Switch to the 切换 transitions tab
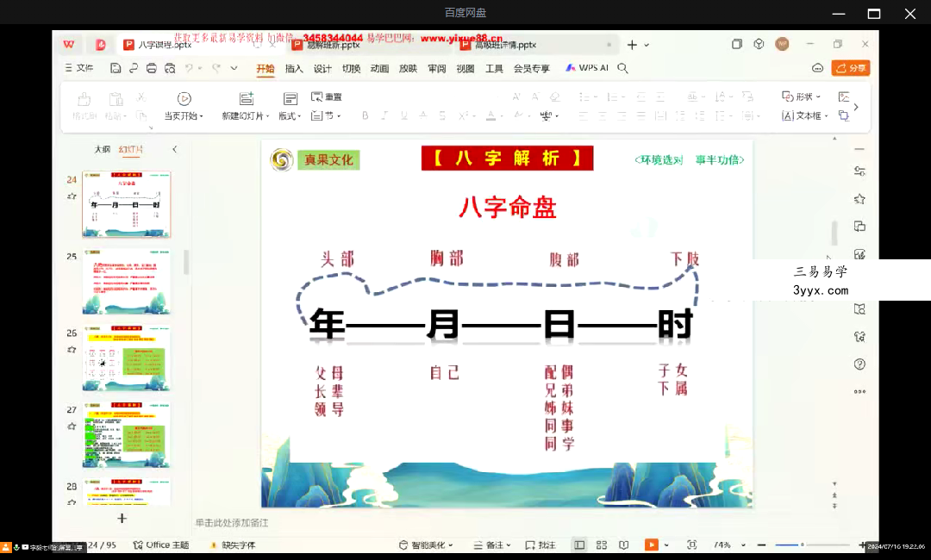The height and width of the screenshot is (560, 931). (x=351, y=69)
